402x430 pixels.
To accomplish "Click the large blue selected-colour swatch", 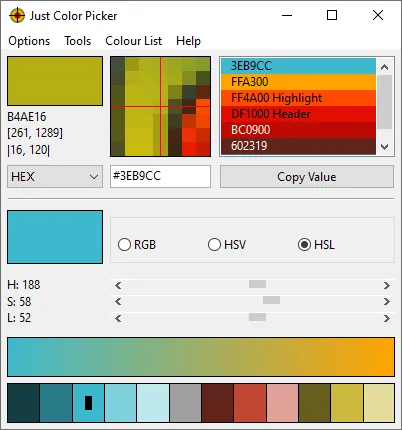I will [x=55, y=237].
